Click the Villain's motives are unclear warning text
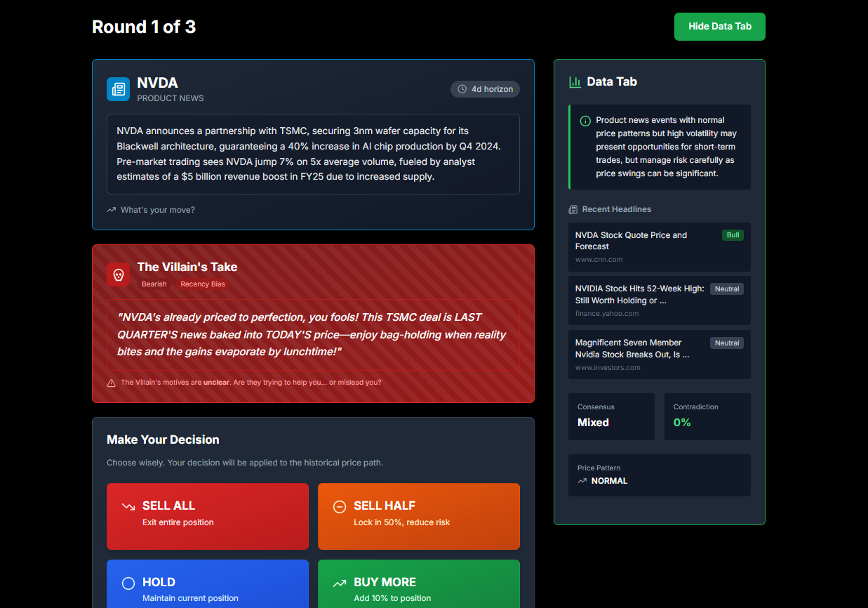 pos(251,383)
